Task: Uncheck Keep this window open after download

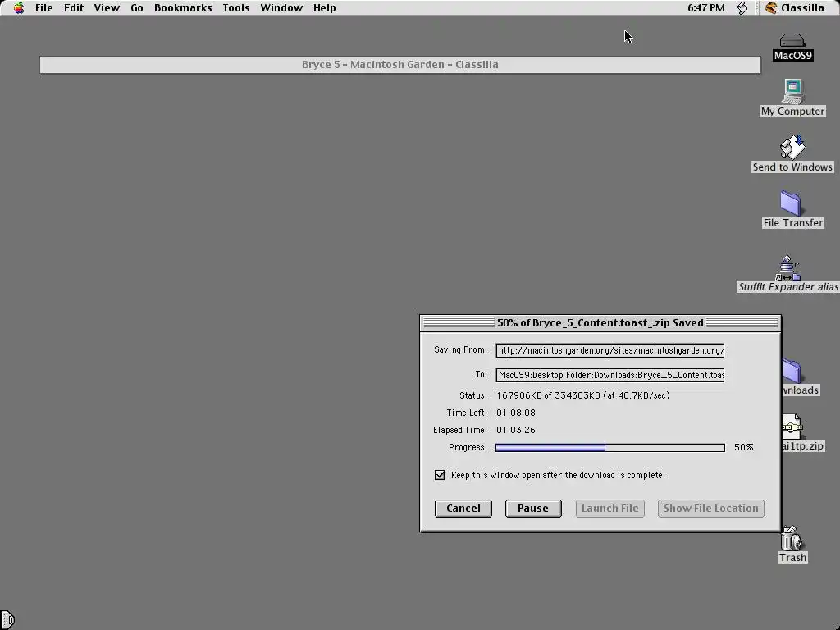Action: coord(440,475)
